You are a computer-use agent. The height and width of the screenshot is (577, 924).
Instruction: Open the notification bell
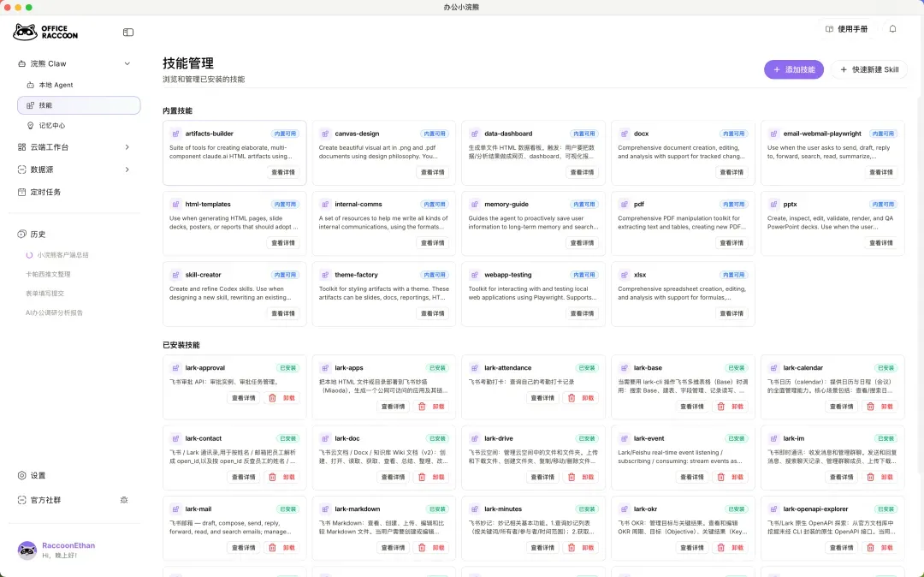click(892, 29)
